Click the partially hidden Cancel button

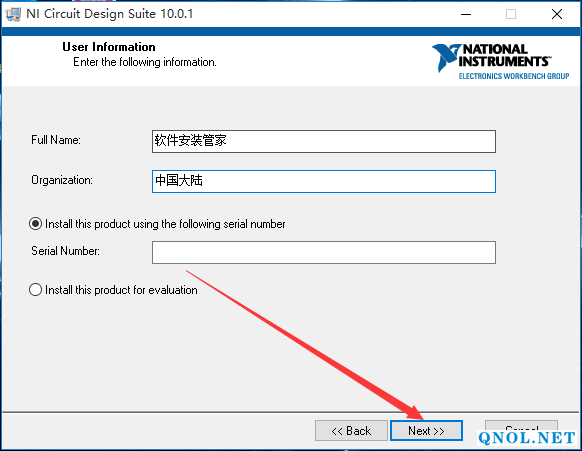(x=521, y=425)
